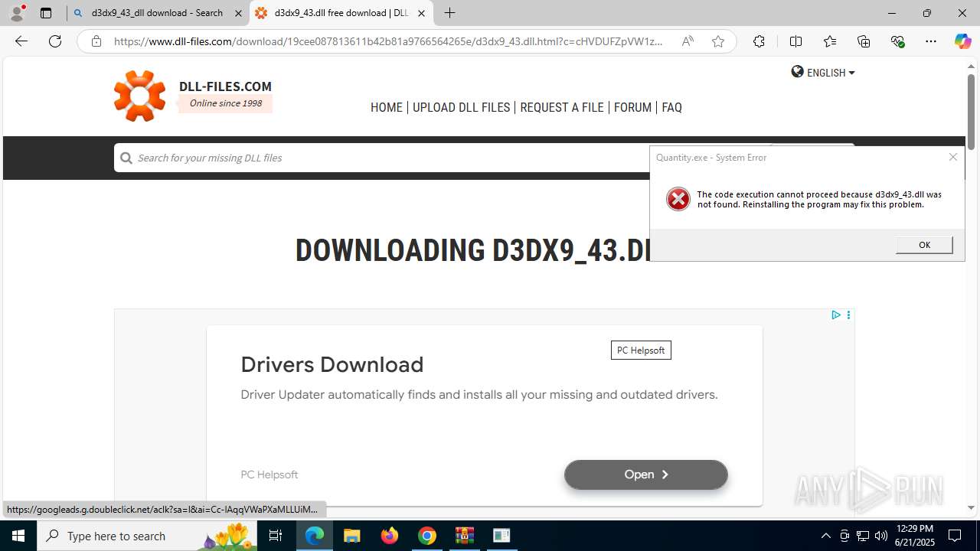Toggle Split screen icon
Image resolution: width=980 pixels, height=551 pixels.
pyautogui.click(x=795, y=41)
